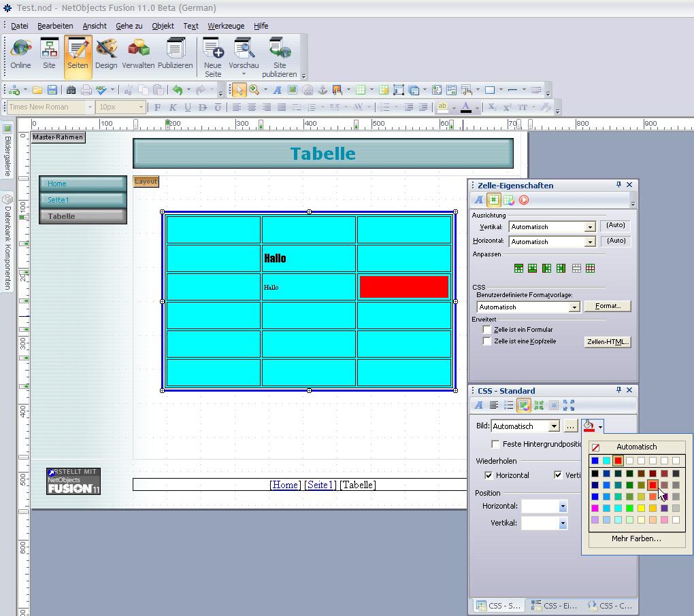
Task: Create a new page with Neue Seite
Action: 213,57
